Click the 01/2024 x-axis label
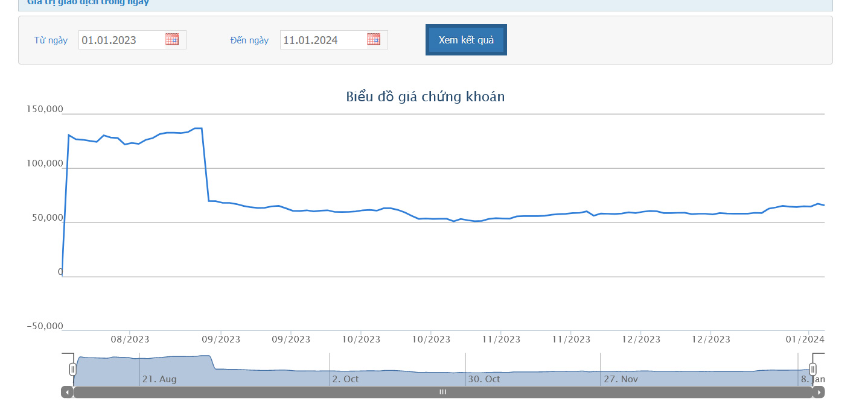Screen dimensions: 868x413 click(805, 339)
